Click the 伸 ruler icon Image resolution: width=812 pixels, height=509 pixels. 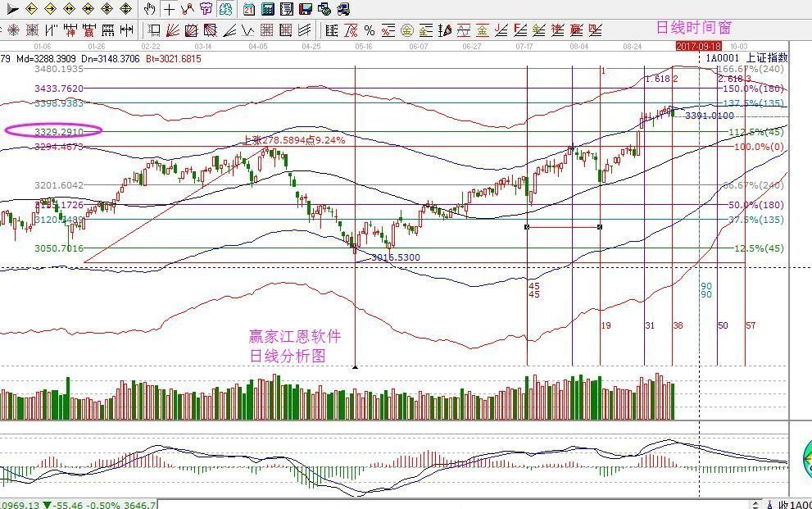click(x=70, y=30)
